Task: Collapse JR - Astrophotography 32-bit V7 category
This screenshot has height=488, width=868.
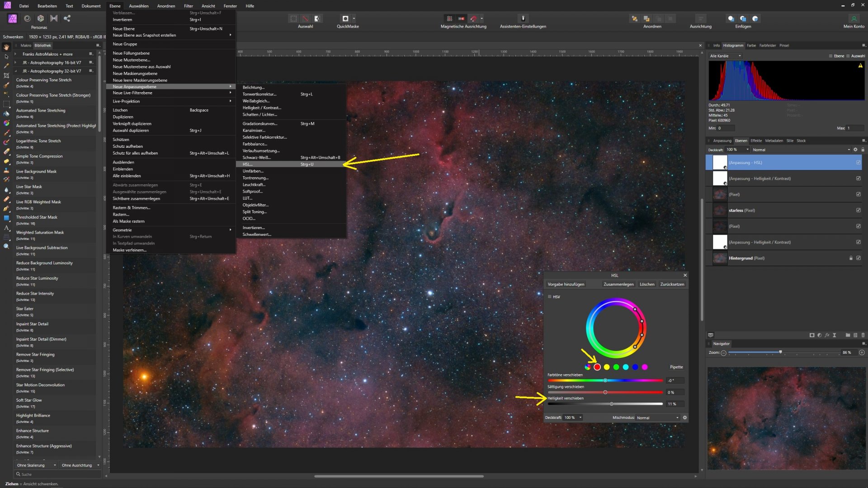Action: click(x=15, y=71)
